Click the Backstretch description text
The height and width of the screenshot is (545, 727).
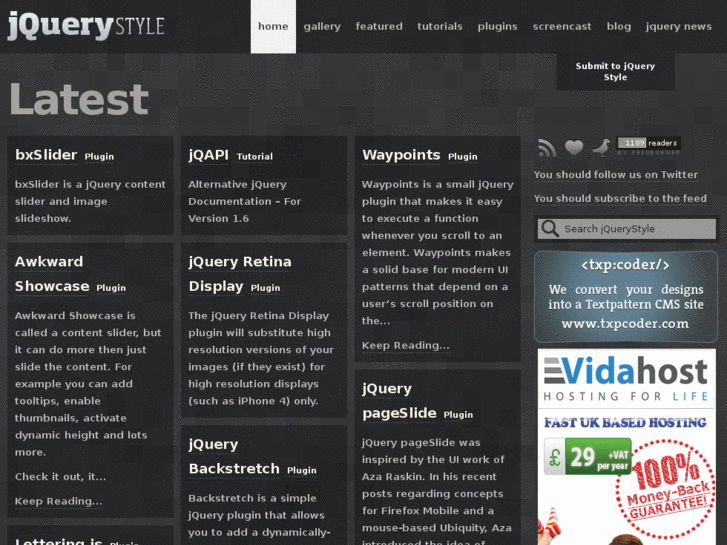(259, 515)
